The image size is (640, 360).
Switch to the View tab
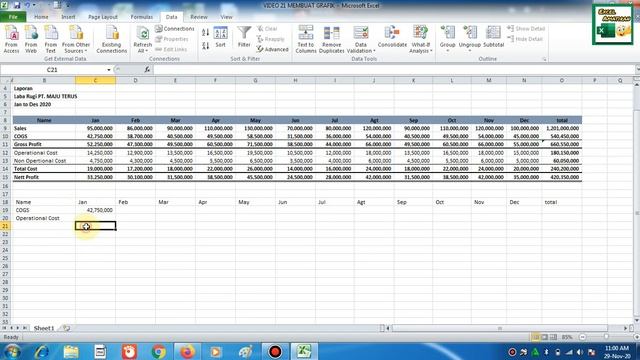pyautogui.click(x=226, y=17)
